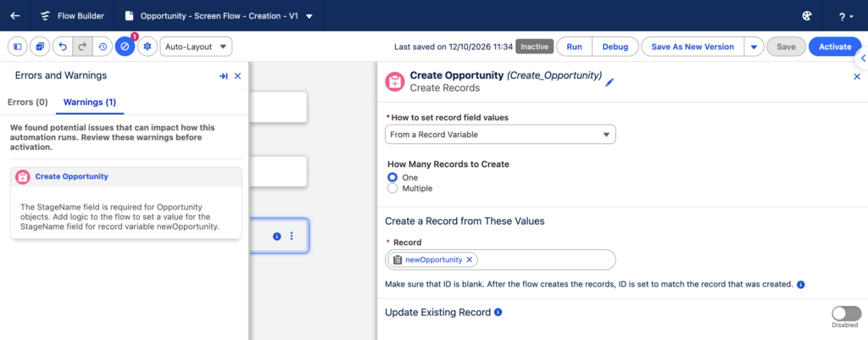868x340 pixels.
Task: Toggle the toolbox sidebar panel icon
Action: coord(18,47)
